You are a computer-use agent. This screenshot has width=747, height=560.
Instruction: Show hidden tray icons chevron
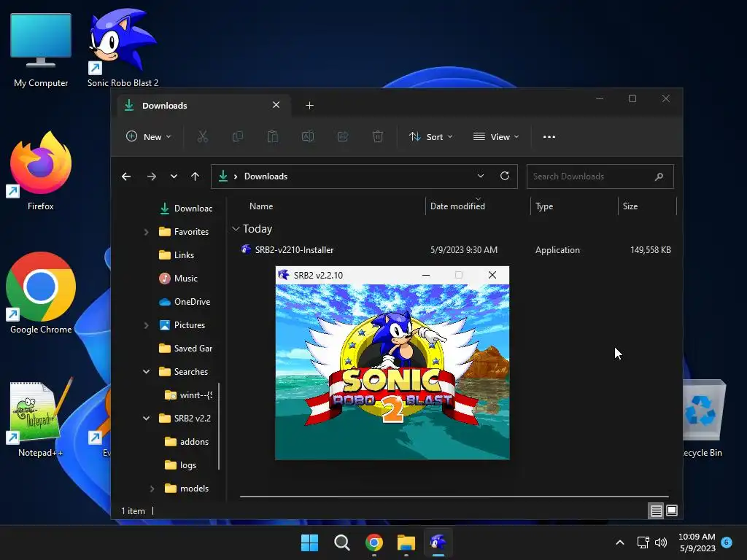tap(620, 542)
